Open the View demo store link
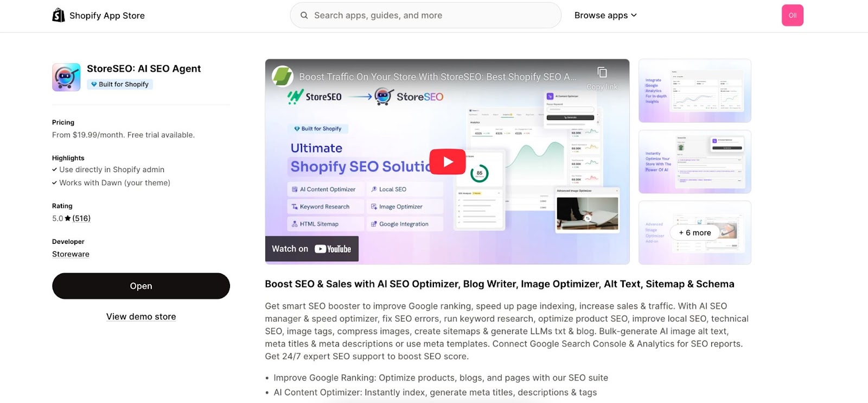This screenshot has height=403, width=868. click(x=141, y=317)
